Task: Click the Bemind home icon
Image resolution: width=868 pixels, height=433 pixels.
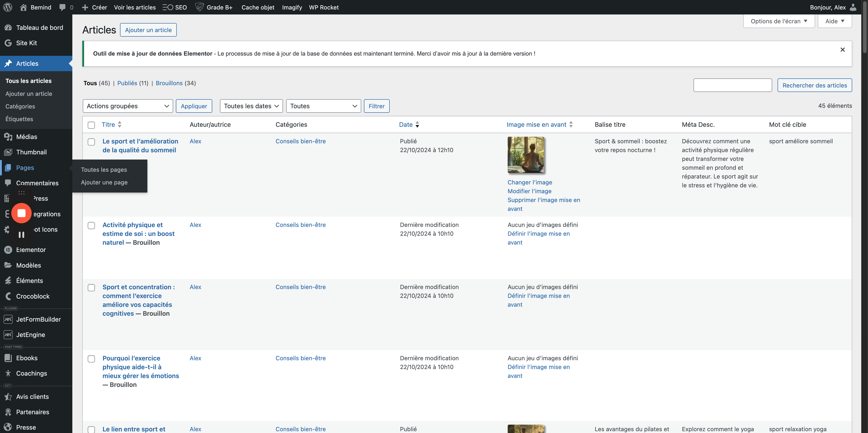Action: [23, 7]
